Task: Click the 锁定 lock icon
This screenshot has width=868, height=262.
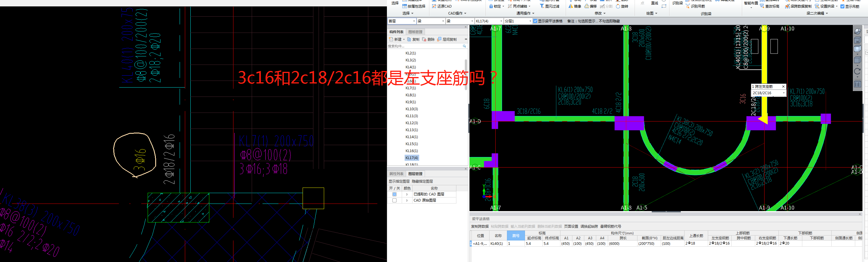Action: pyautogui.click(x=491, y=6)
